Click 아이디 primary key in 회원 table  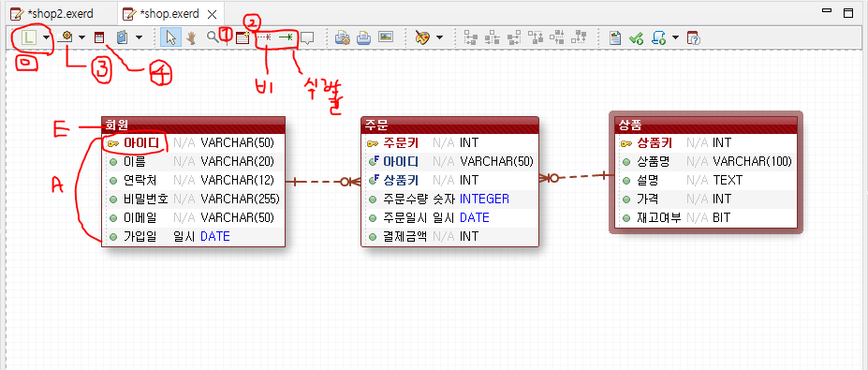193,143
